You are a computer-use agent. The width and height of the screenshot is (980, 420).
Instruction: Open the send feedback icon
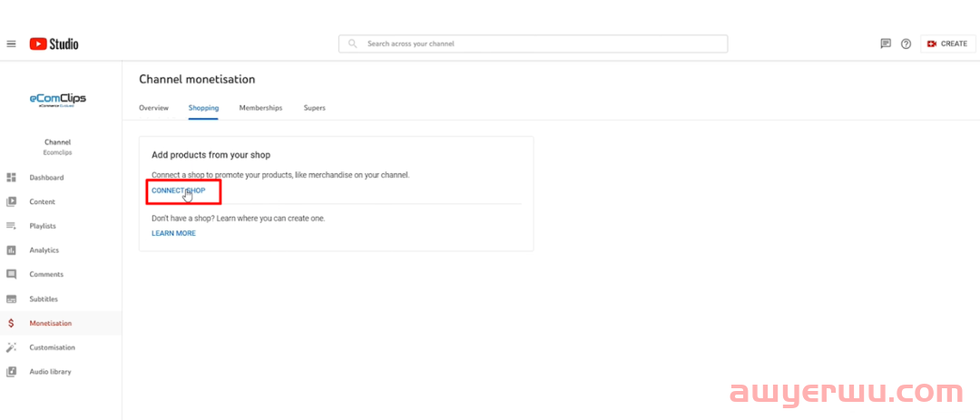click(x=886, y=44)
